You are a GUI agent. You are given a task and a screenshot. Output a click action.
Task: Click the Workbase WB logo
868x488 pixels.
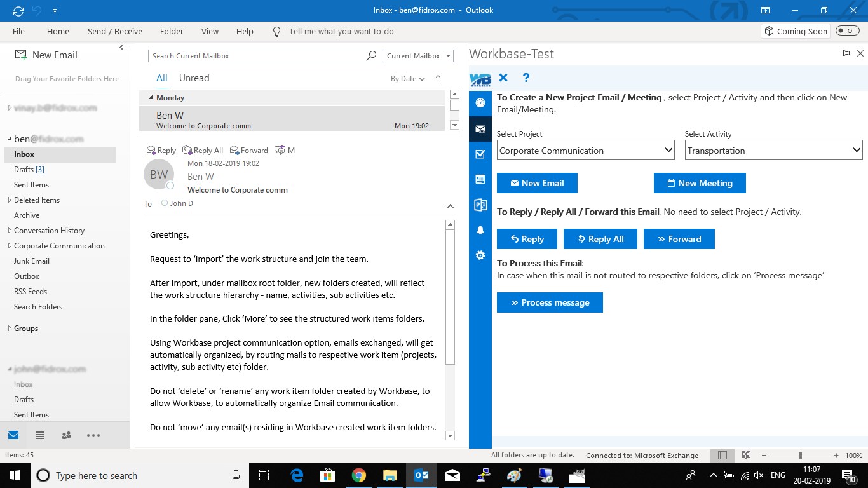coord(480,78)
